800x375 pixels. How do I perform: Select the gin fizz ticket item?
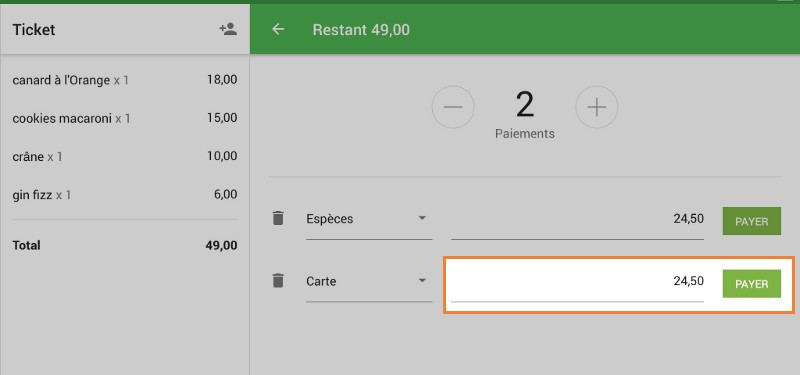(125, 194)
